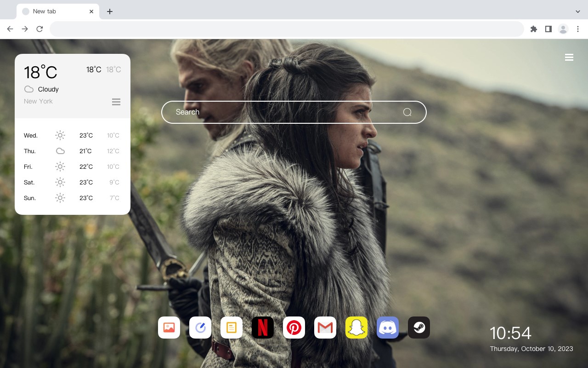This screenshot has width=588, height=368.
Task: Open a new tab with the plus button
Action: (x=109, y=11)
